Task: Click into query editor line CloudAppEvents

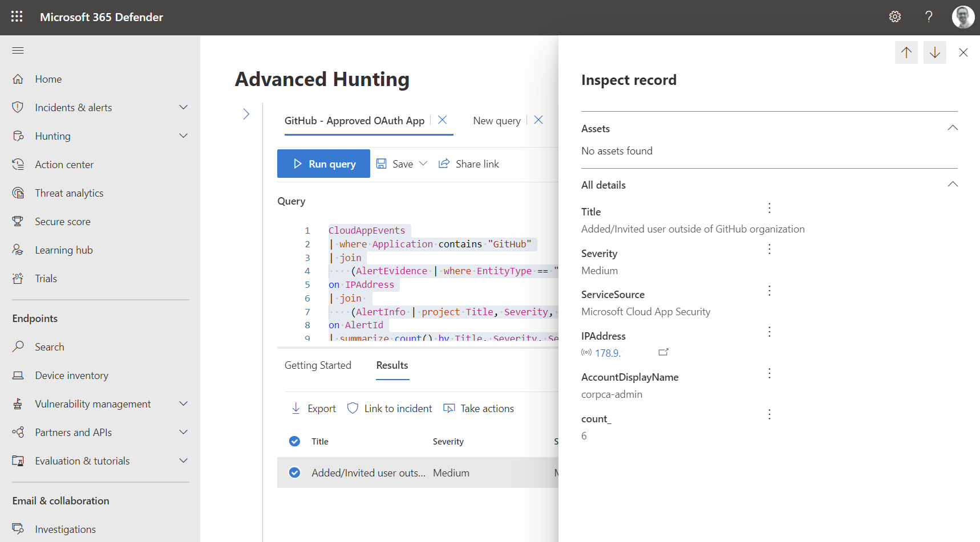Action: (x=367, y=230)
